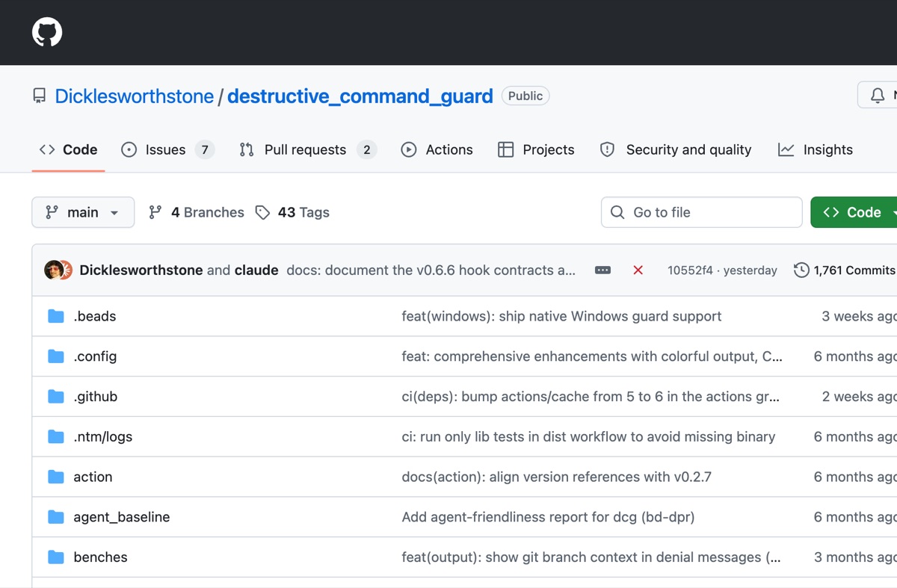Click the Pull requests count badge 2
The height and width of the screenshot is (588, 897).
(366, 149)
